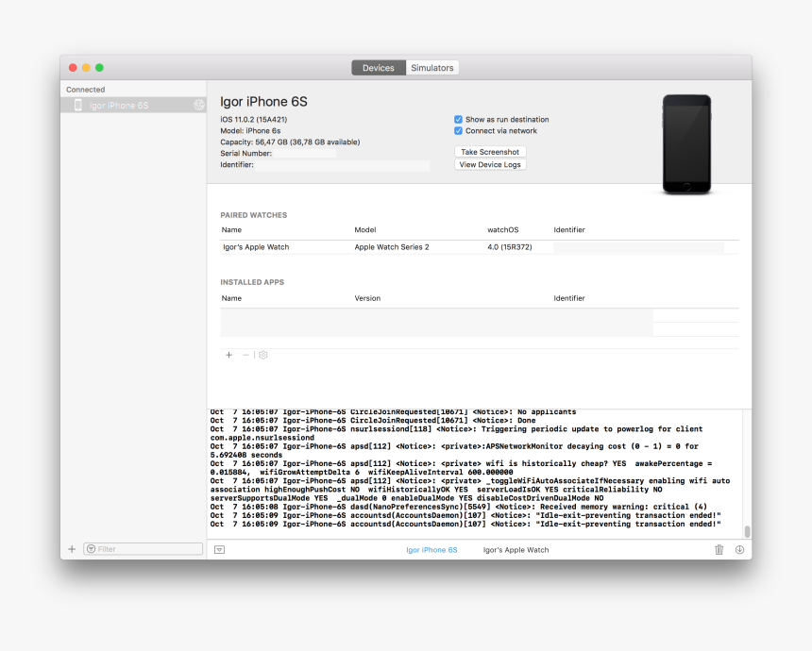Click the Model: iPhone 6s line
Viewport: 812px width, 651px height.
pyautogui.click(x=250, y=131)
